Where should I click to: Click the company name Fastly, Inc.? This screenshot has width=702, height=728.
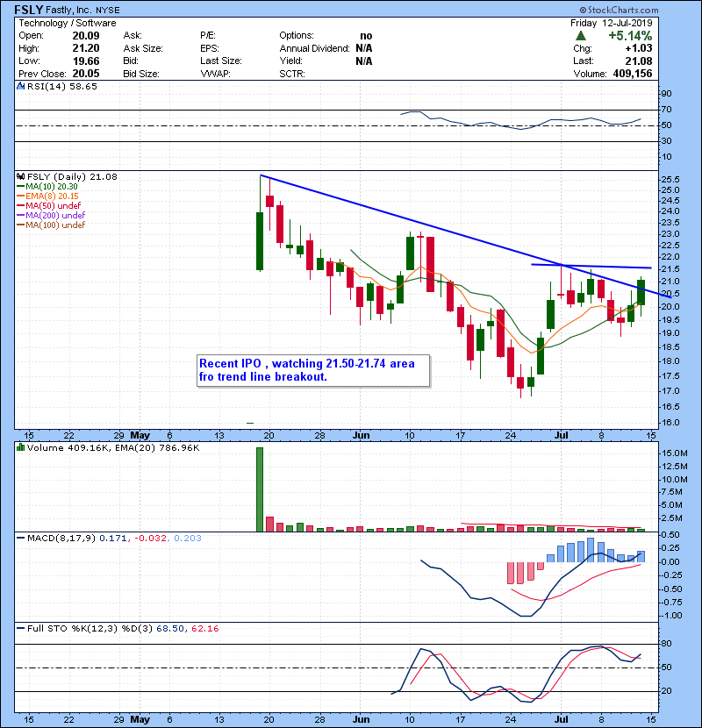pyautogui.click(x=69, y=10)
